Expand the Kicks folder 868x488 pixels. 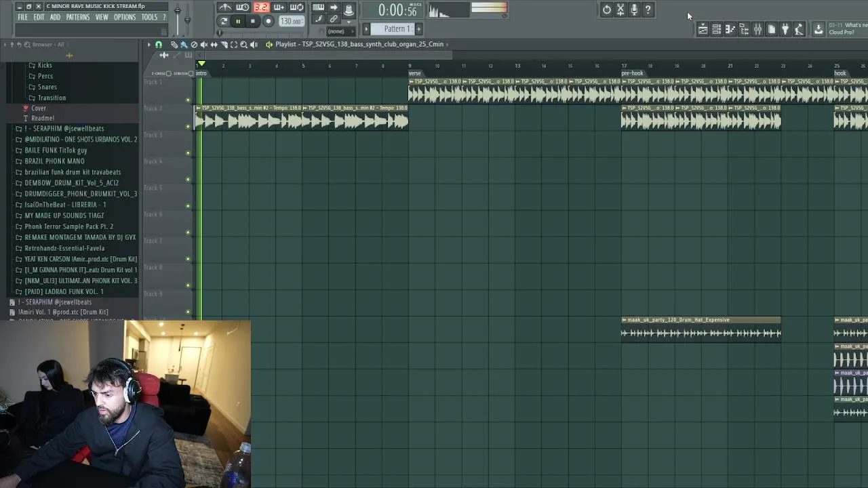45,65
